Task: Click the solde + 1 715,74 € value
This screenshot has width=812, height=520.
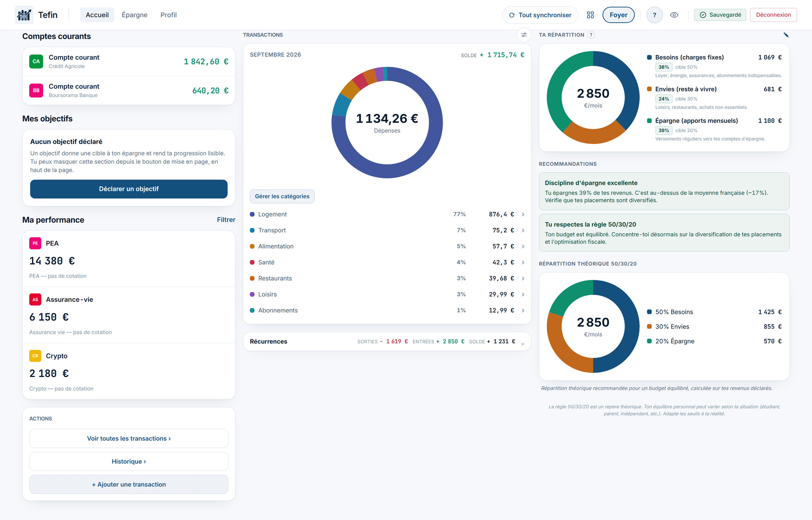Action: [502, 55]
